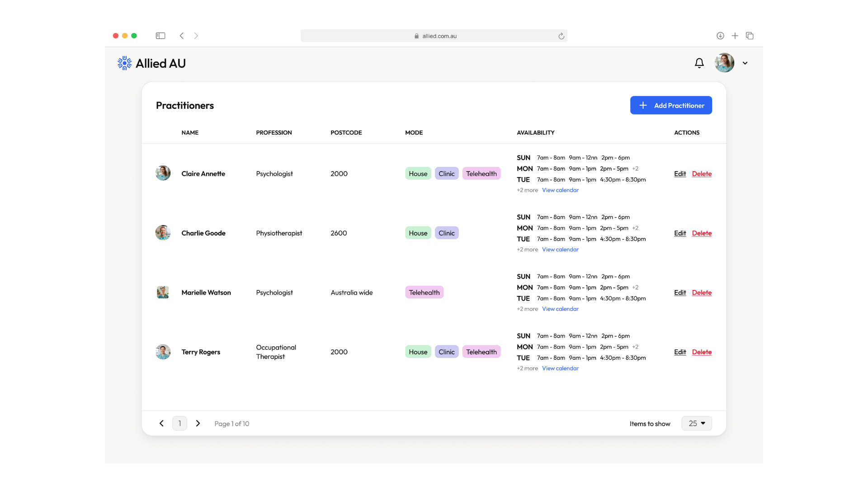Expand Marielle Watson's additional availability

coord(527,309)
